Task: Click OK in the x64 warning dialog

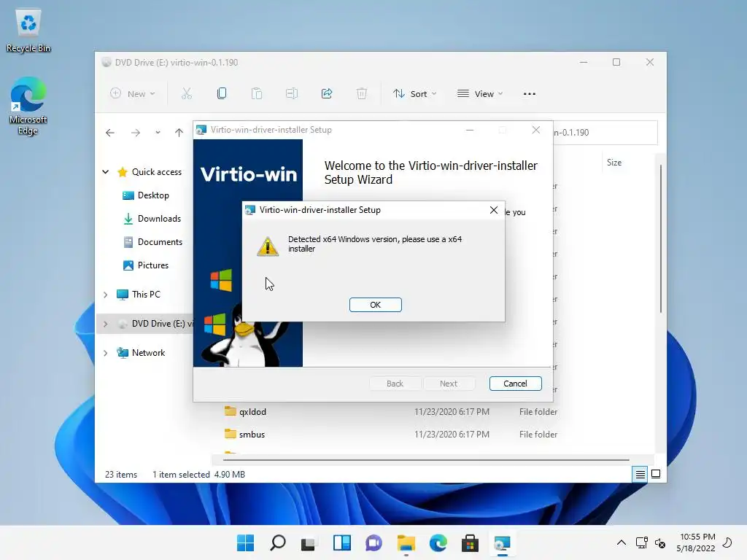Action: coord(376,305)
